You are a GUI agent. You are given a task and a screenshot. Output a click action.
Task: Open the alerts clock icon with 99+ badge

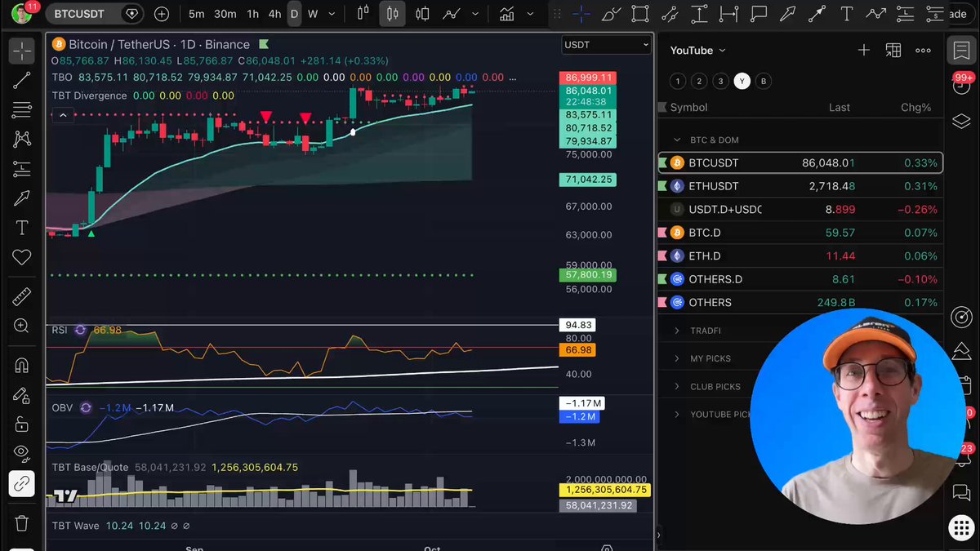pyautogui.click(x=961, y=86)
